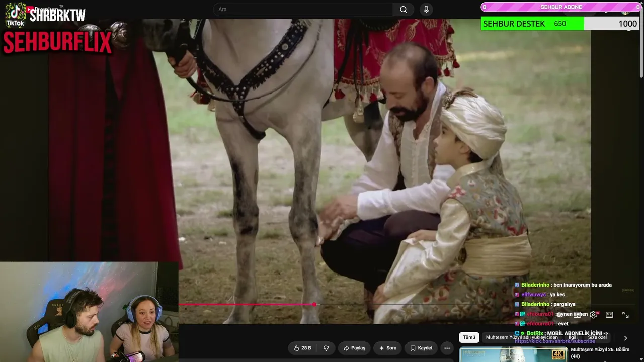Click the page vertical scrollbar
Image resolution: width=644 pixels, height=362 pixels.
coord(641,43)
